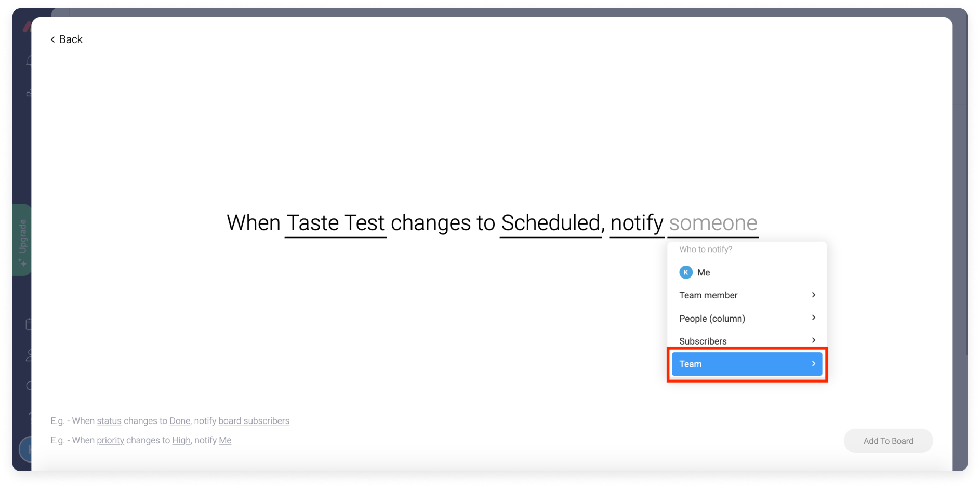The height and width of the screenshot is (488, 980).
Task: Click the underlined notify action word
Action: [x=637, y=223]
